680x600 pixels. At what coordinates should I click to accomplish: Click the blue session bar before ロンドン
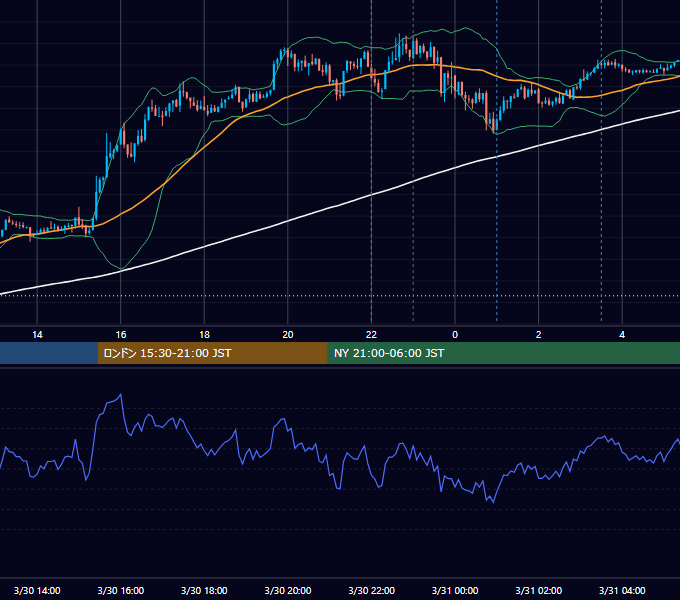click(x=49, y=353)
